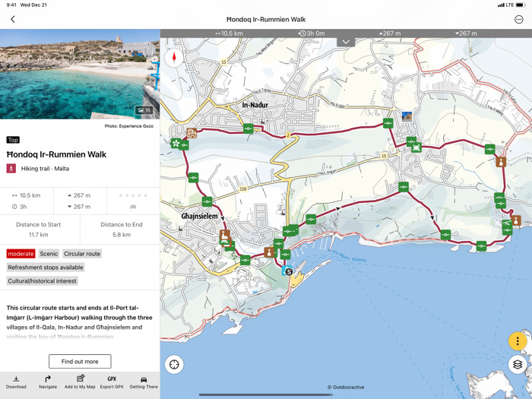Select the moderate difficulty tag
This screenshot has height=399, width=532.
(21, 254)
